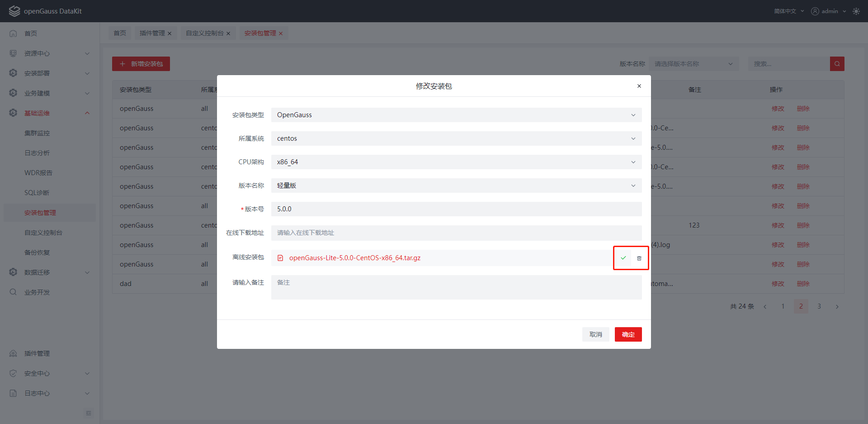Switch to the 自定义控制台 tab
Screen dimensions: 868x424
point(204,33)
